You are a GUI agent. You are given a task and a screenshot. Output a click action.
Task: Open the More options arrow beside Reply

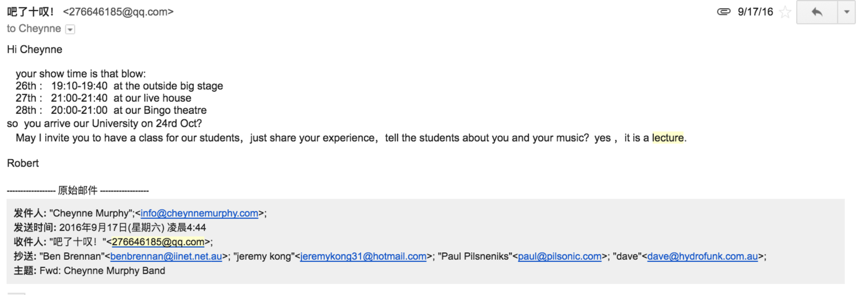click(847, 12)
